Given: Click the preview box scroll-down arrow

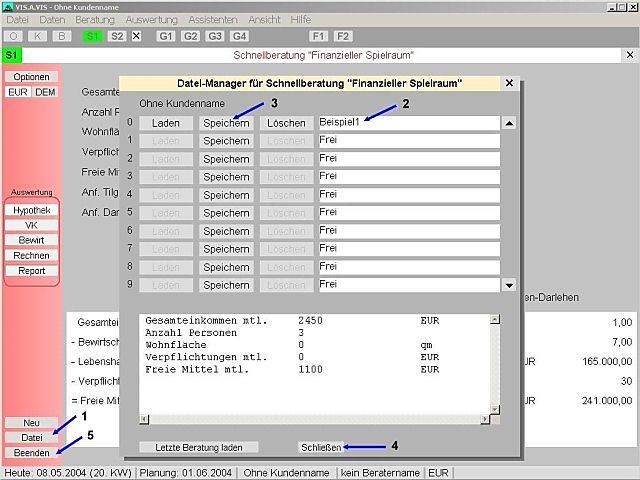Looking at the screenshot, I should (x=495, y=409).
